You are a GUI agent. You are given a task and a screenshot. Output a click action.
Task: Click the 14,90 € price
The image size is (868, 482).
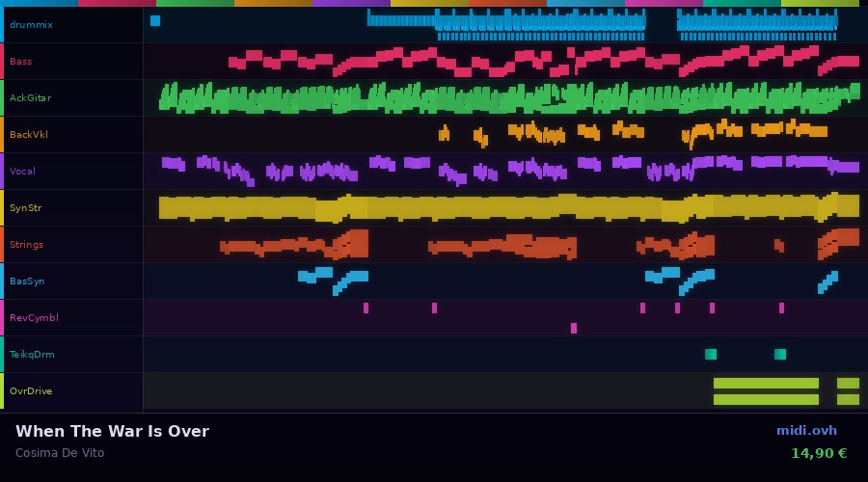point(818,453)
